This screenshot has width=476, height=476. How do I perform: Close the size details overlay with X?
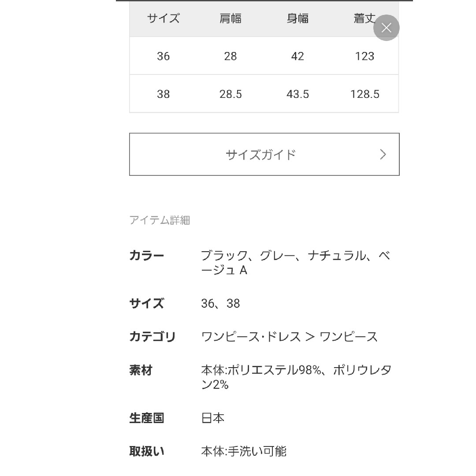(386, 28)
